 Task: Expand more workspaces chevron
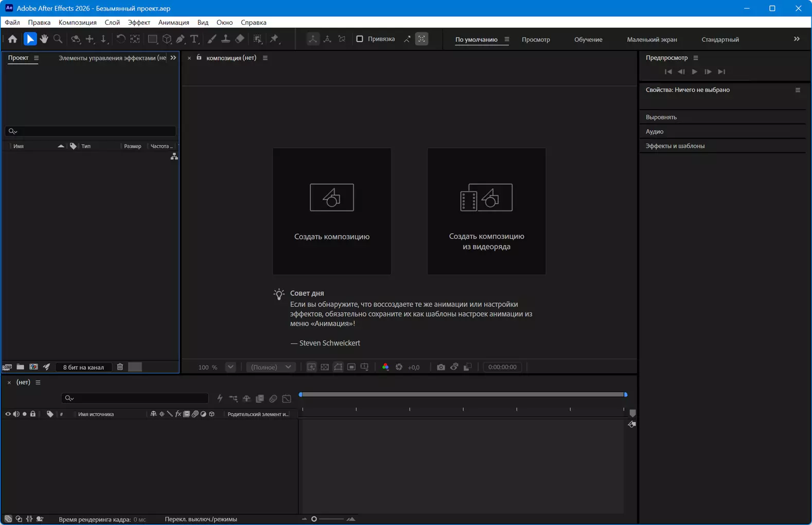797,39
